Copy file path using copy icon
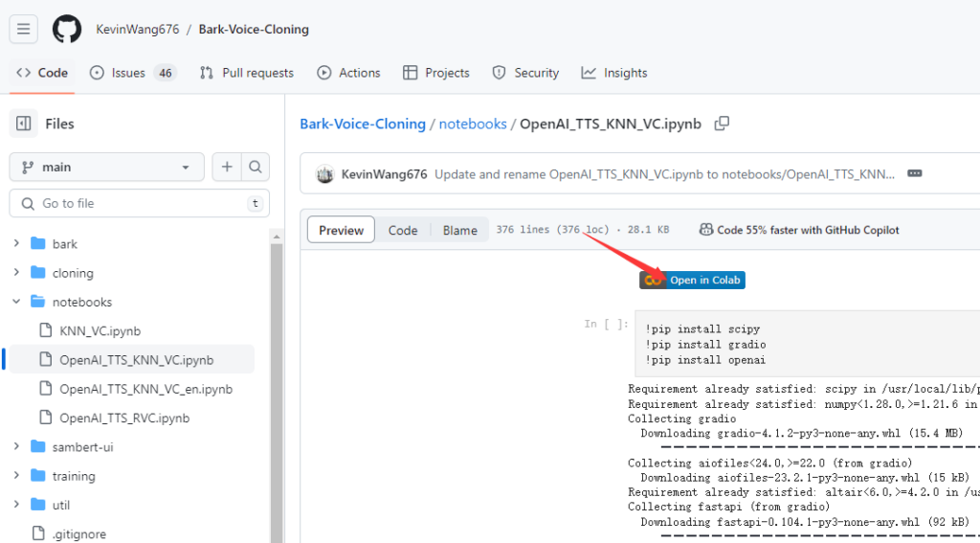This screenshot has width=980, height=543. pyautogui.click(x=723, y=124)
